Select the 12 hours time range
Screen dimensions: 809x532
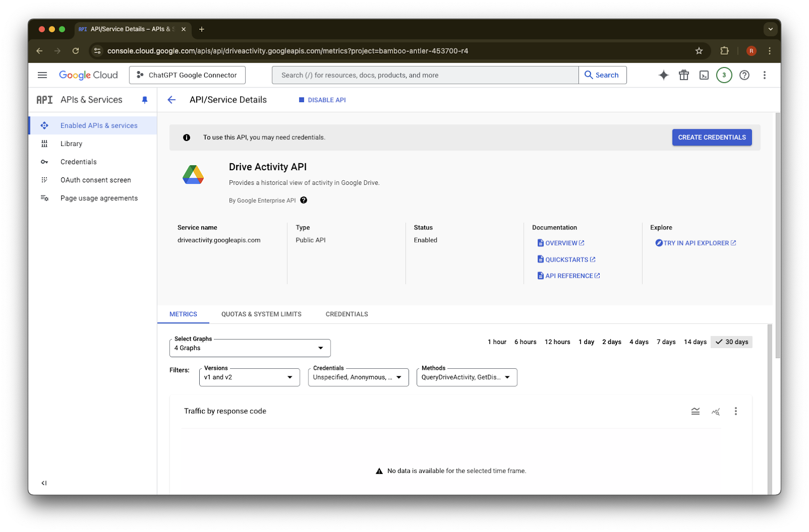[557, 342]
